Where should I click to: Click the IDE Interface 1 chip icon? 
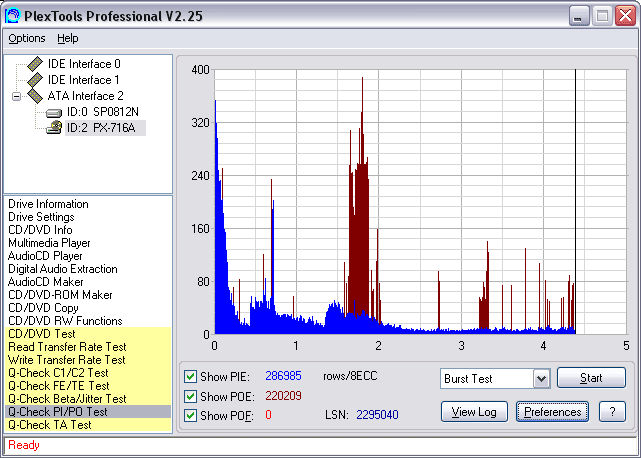click(x=35, y=80)
